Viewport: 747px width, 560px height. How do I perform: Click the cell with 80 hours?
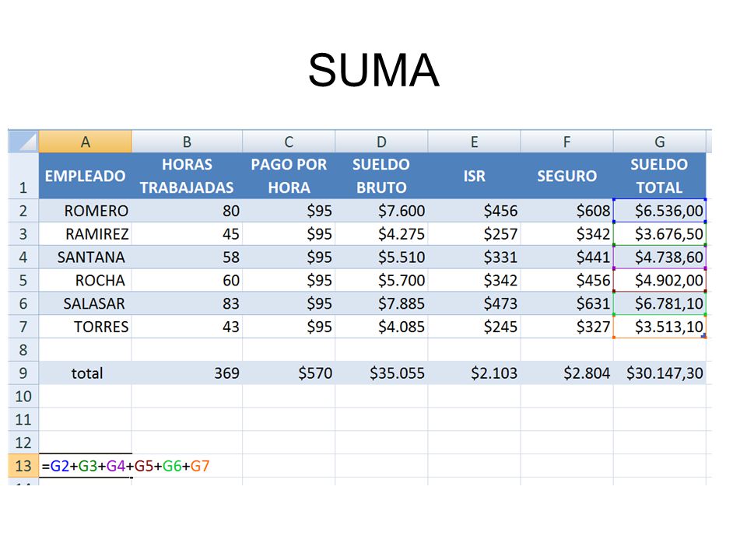[x=187, y=211]
